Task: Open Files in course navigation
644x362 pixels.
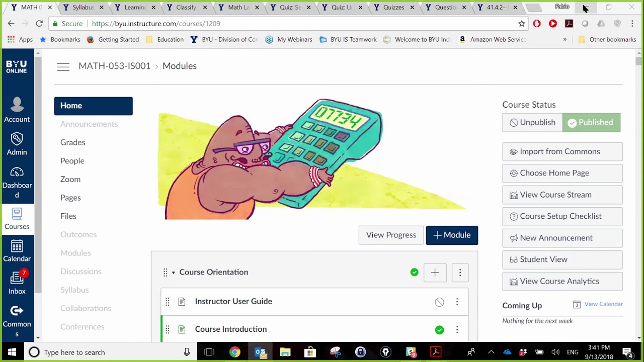Action: tap(68, 216)
